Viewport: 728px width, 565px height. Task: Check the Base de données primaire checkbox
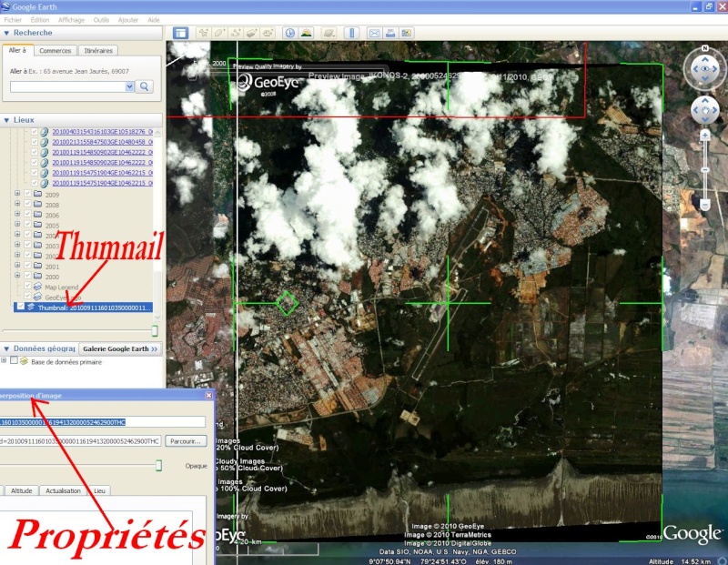click(x=15, y=360)
